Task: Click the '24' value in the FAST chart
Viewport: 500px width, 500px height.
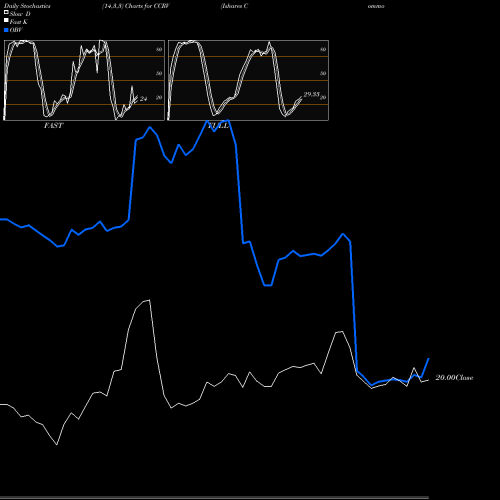Action: [143, 99]
